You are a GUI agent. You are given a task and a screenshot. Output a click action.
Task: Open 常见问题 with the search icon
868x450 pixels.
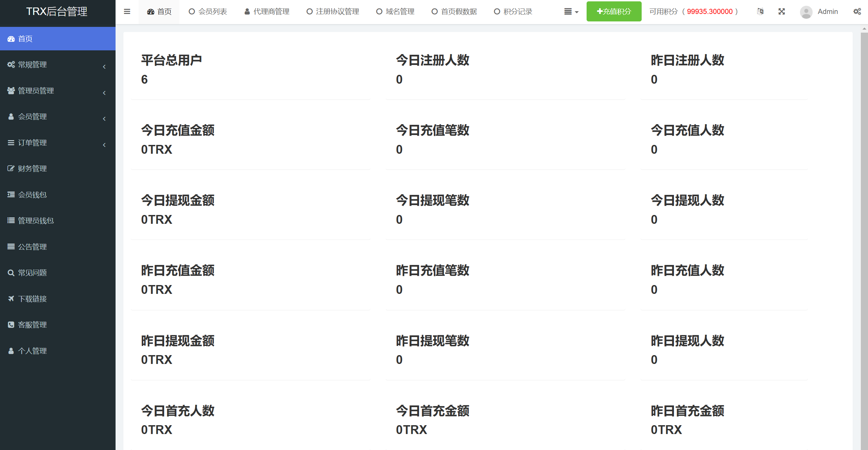click(x=32, y=273)
